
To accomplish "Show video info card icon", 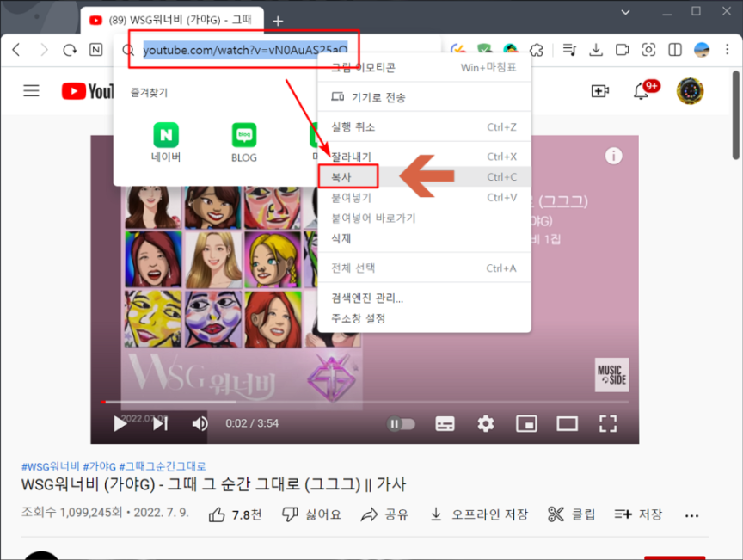I will [x=614, y=156].
